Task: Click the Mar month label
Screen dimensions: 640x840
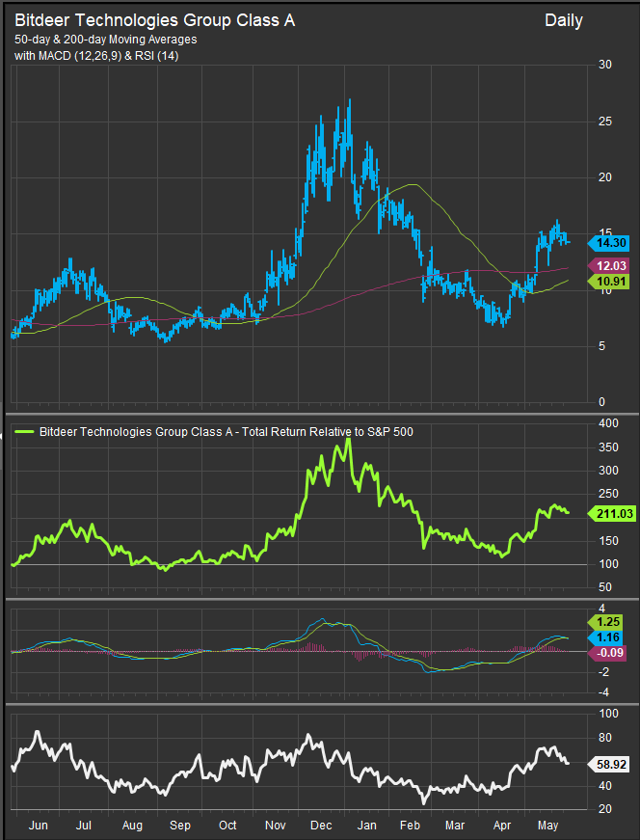Action: 455,826
